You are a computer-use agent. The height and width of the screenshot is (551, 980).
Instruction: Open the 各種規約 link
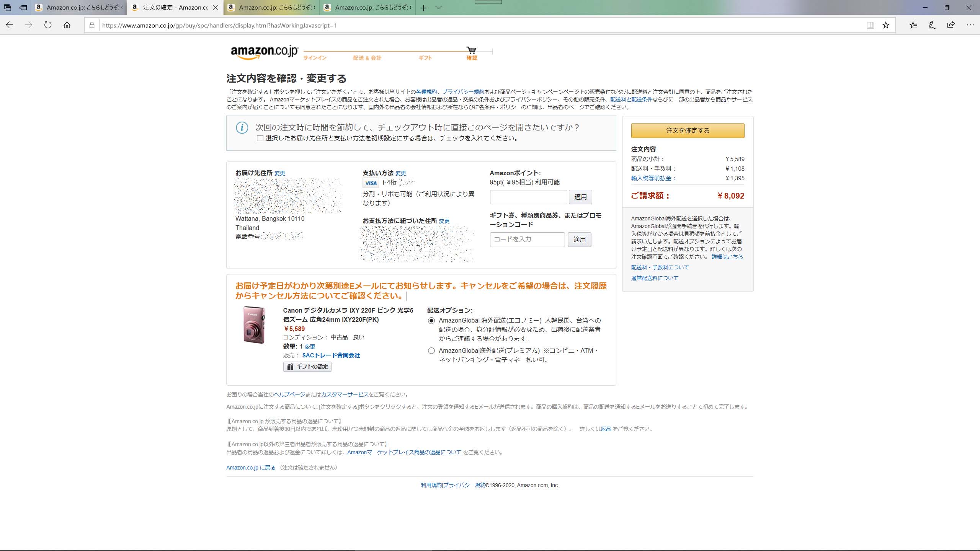pyautogui.click(x=426, y=92)
